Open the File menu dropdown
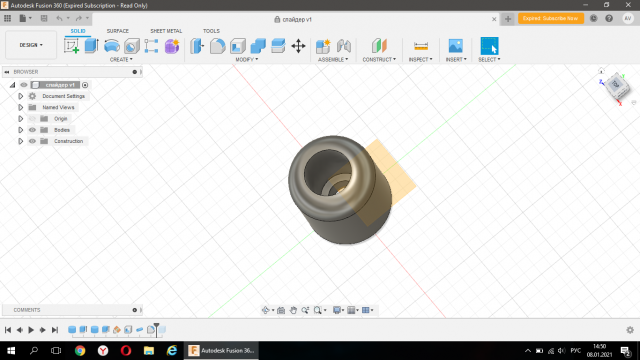640x360 pixels. coord(25,18)
